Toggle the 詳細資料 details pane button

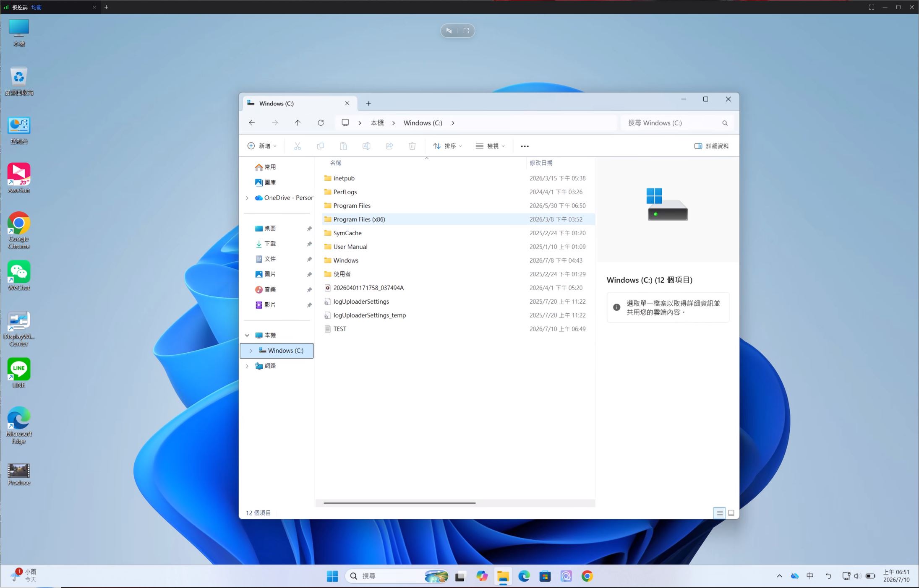711,146
